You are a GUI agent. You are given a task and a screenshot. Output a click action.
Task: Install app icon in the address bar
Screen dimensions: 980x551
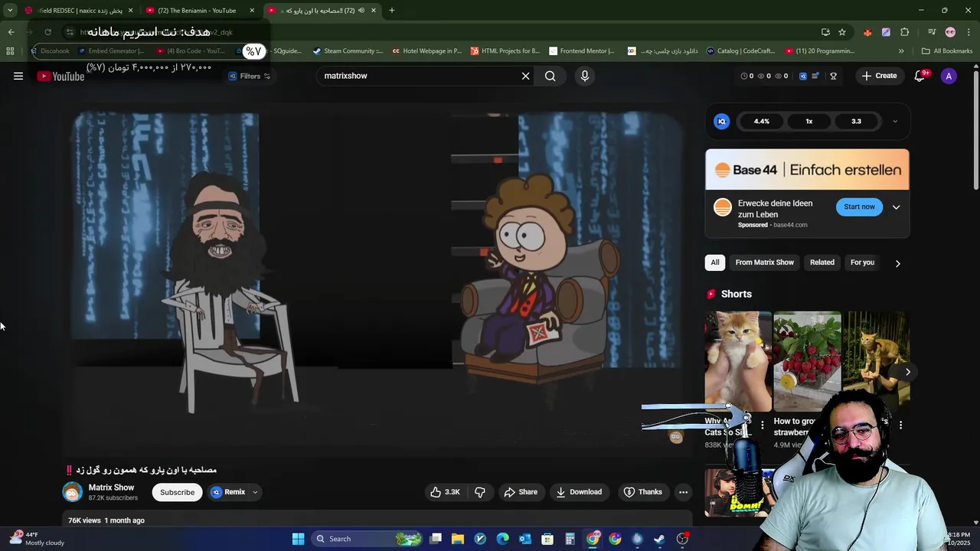pos(825,32)
